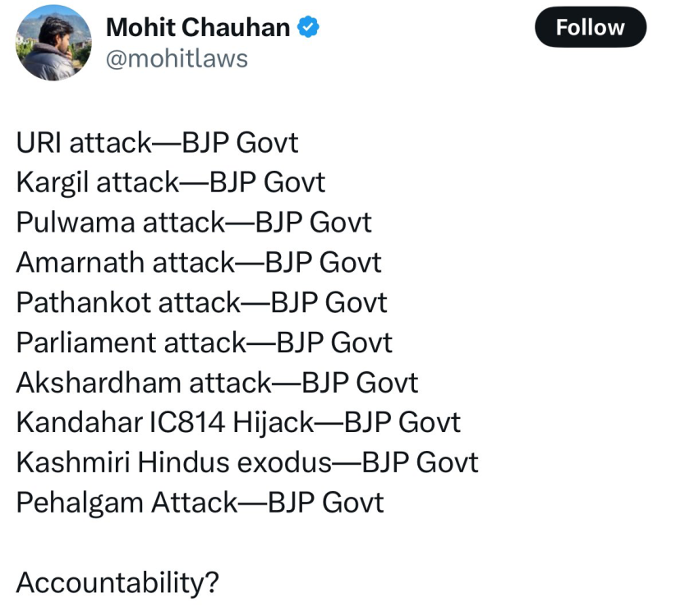Click the blue verified badge icon
This screenshot has height=616, width=676.
click(x=308, y=27)
